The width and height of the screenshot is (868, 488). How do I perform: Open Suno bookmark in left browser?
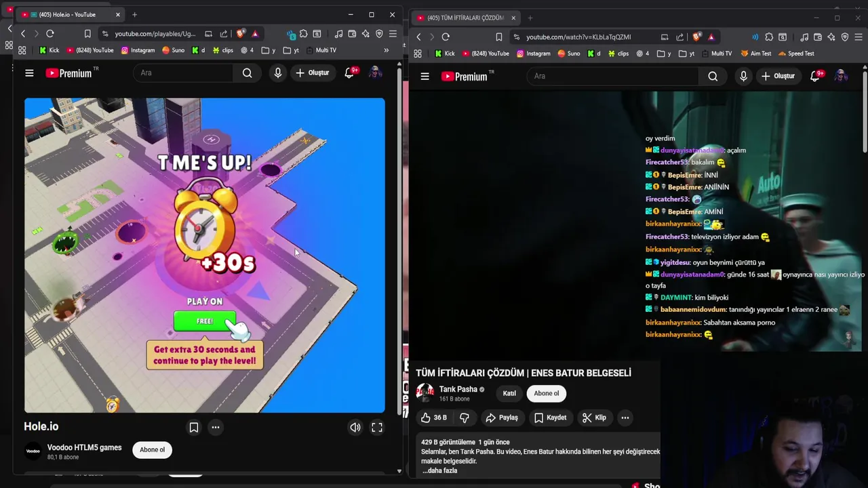(174, 50)
